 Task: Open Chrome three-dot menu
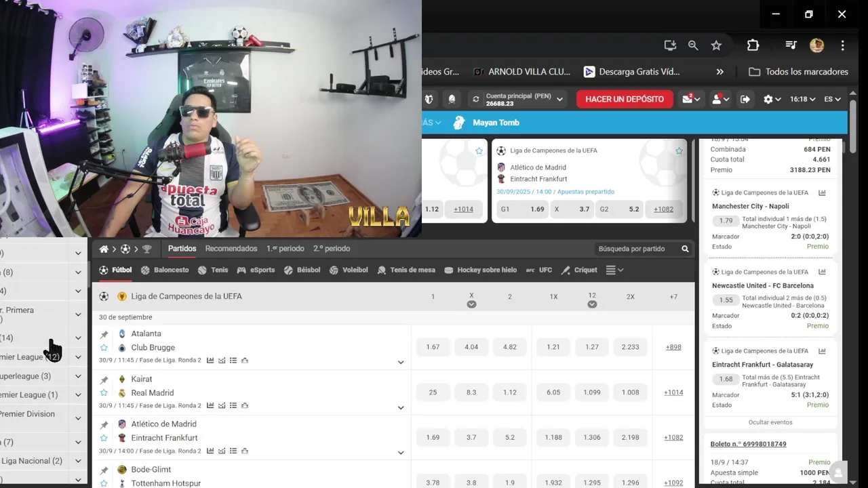tap(842, 45)
